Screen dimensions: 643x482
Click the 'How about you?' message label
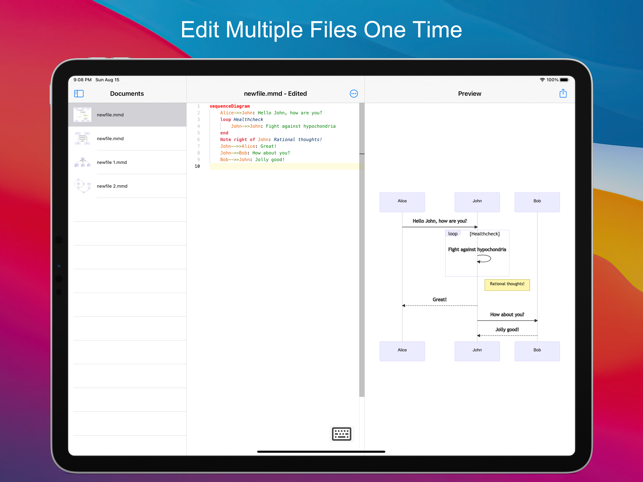pos(507,315)
